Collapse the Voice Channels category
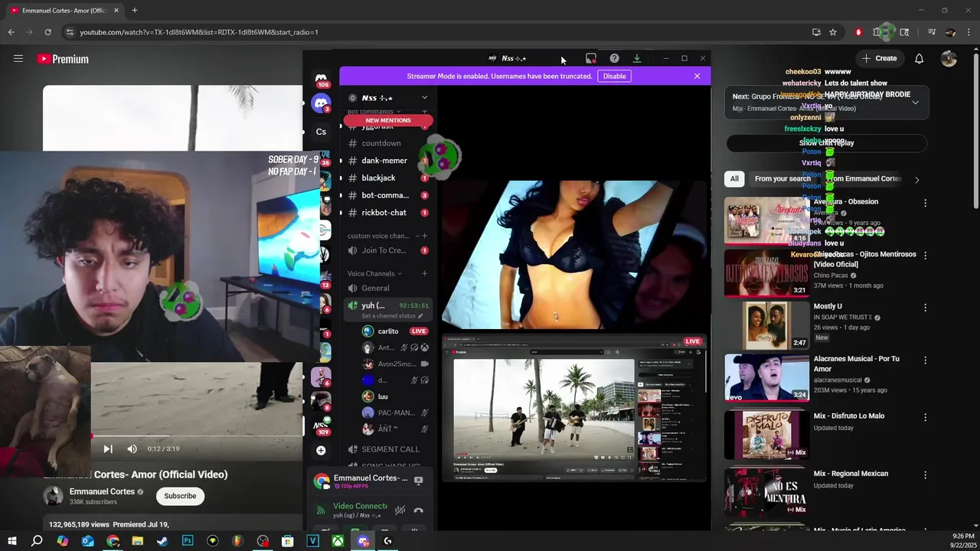This screenshot has height=551, width=980. click(375, 273)
